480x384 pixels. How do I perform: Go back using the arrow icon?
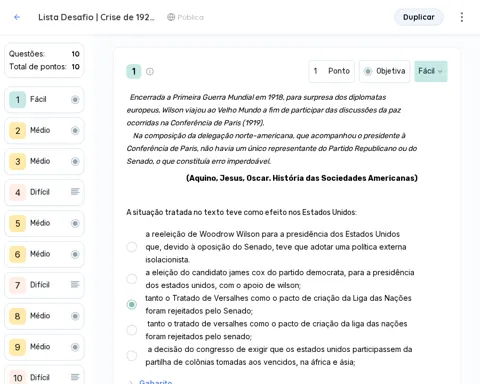tap(17, 17)
